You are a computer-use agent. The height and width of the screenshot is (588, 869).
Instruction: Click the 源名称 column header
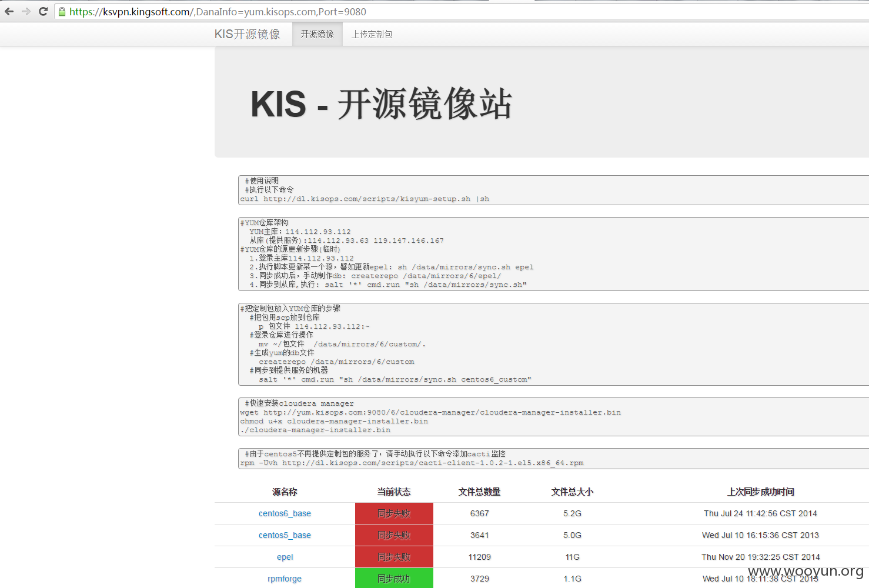point(285,492)
